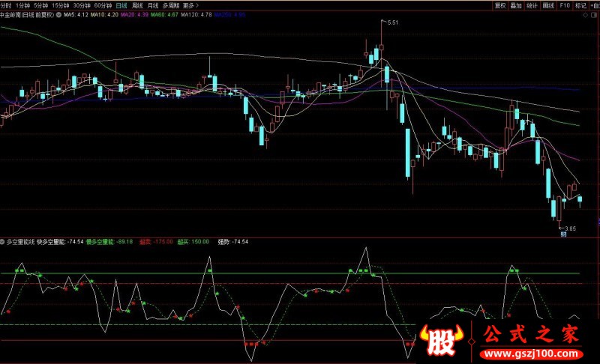The height and width of the screenshot is (364, 600).
Task: Click the panel layout icon at chart's top-right corner
Action: click(x=595, y=15)
